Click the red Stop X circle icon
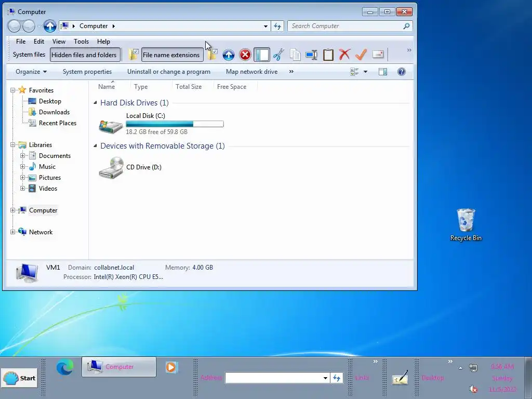This screenshot has height=399, width=532. tap(245, 55)
